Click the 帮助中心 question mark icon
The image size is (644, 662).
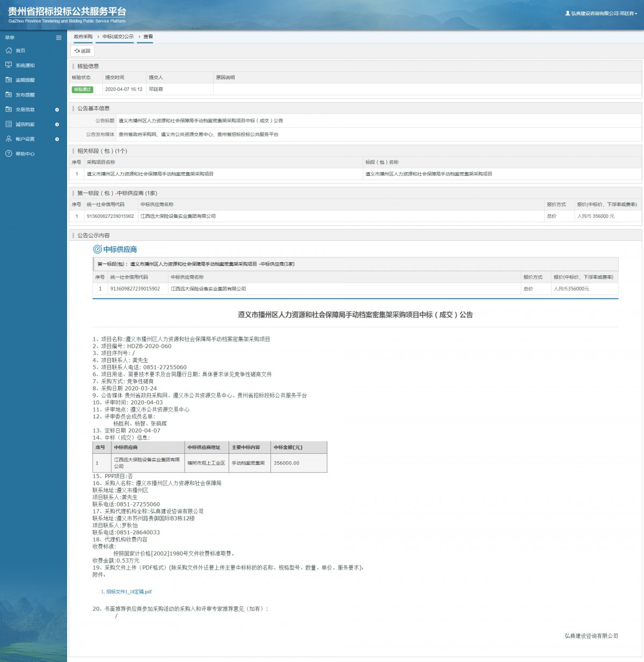pos(9,153)
